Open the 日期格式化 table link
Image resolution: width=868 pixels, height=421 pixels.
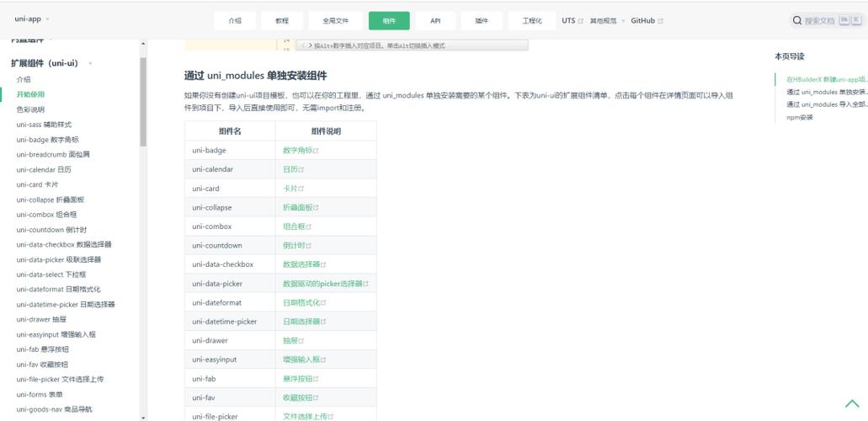coord(305,302)
